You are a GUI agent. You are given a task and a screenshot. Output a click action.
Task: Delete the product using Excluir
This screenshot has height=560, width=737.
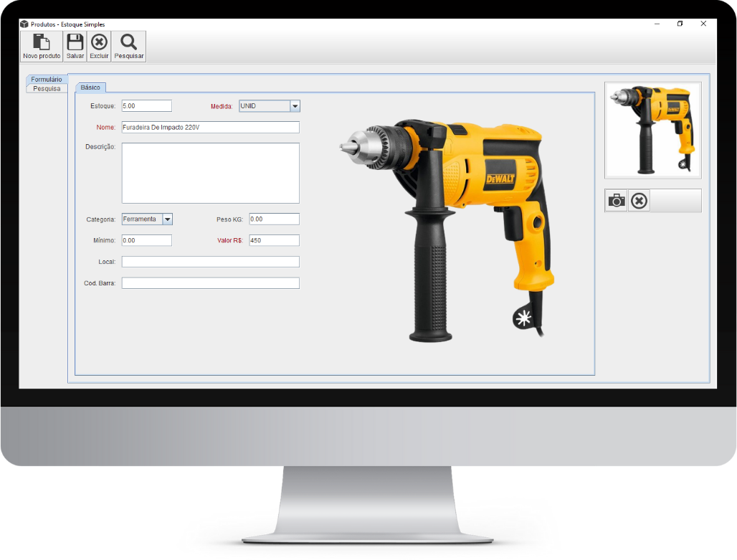pyautogui.click(x=99, y=46)
